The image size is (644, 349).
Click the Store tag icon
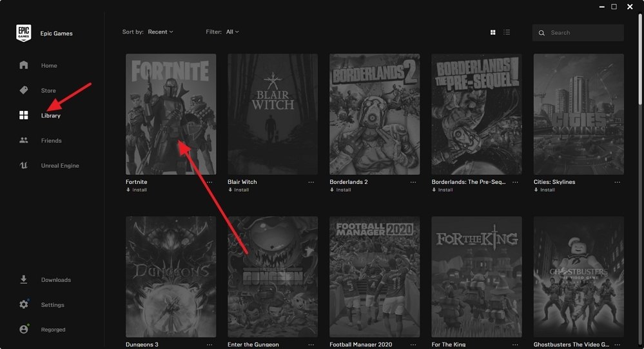24,90
